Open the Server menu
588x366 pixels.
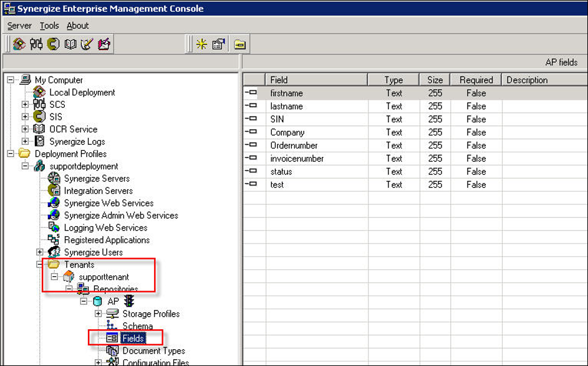pos(19,26)
